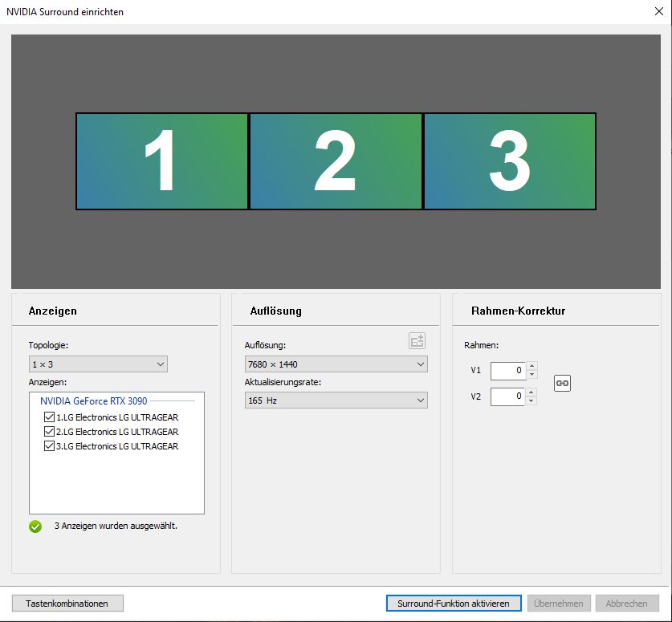Screen dimensions: 672x622
Task: Open the Aktualisierungsrate 165 Hz dropdown
Action: 336,400
